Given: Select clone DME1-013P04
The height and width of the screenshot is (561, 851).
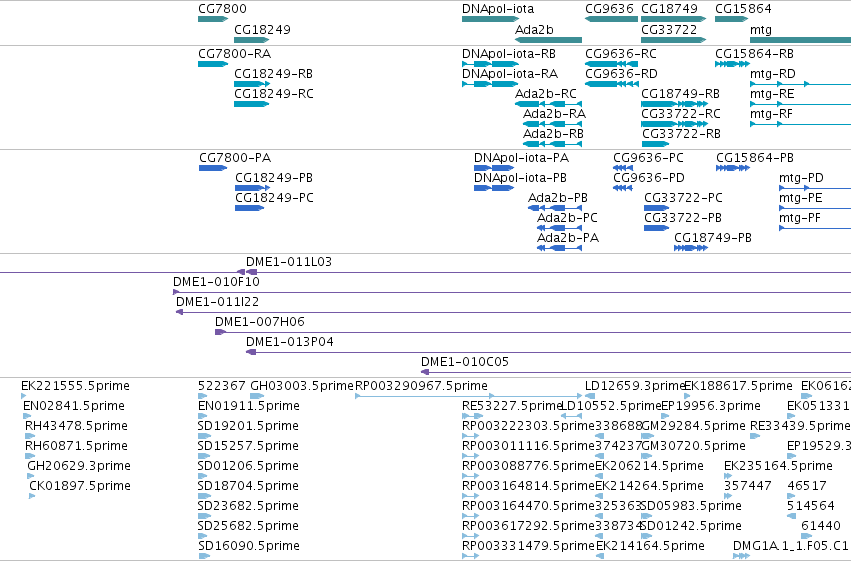Looking at the screenshot, I should 548,353.
